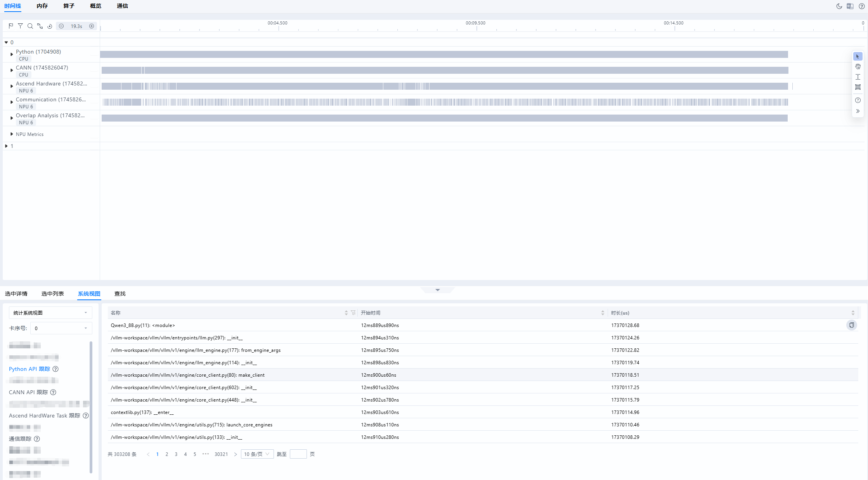
Task: Open the 10 条/页 page size dropdown
Action: point(257,454)
